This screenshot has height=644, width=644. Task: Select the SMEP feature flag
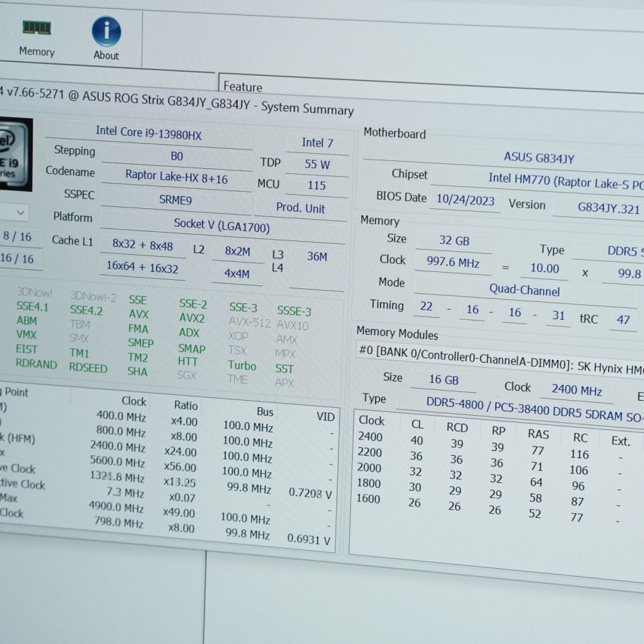pyautogui.click(x=140, y=343)
